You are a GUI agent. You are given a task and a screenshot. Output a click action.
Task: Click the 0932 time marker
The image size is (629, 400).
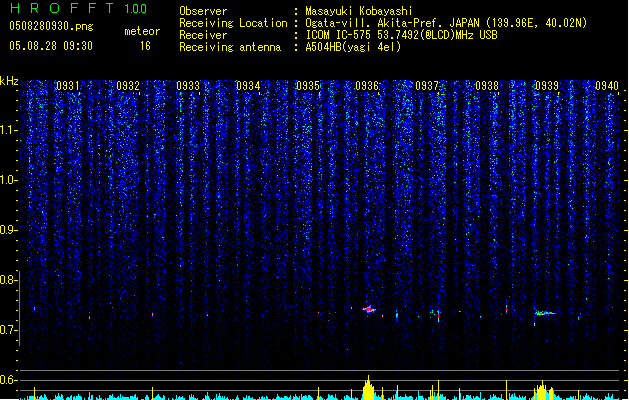click(128, 86)
